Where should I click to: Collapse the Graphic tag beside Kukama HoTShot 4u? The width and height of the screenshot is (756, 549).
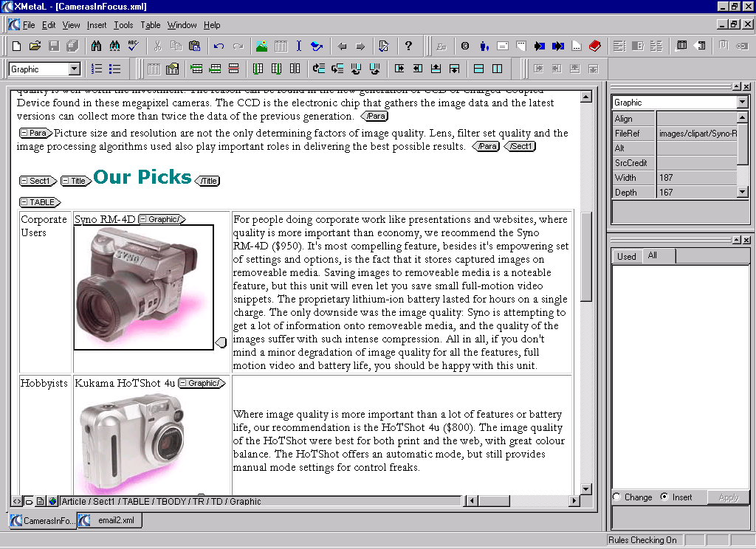183,383
